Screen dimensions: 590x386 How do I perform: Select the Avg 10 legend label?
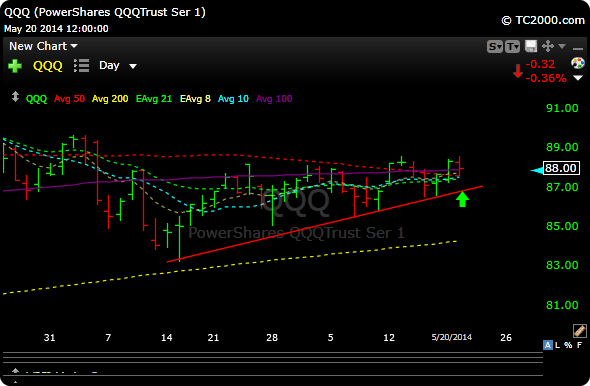[x=233, y=99]
